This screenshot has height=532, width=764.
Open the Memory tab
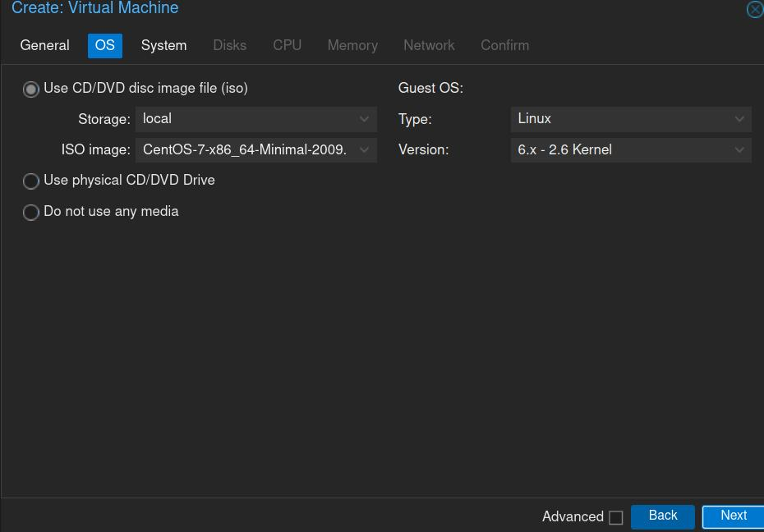pyautogui.click(x=352, y=46)
